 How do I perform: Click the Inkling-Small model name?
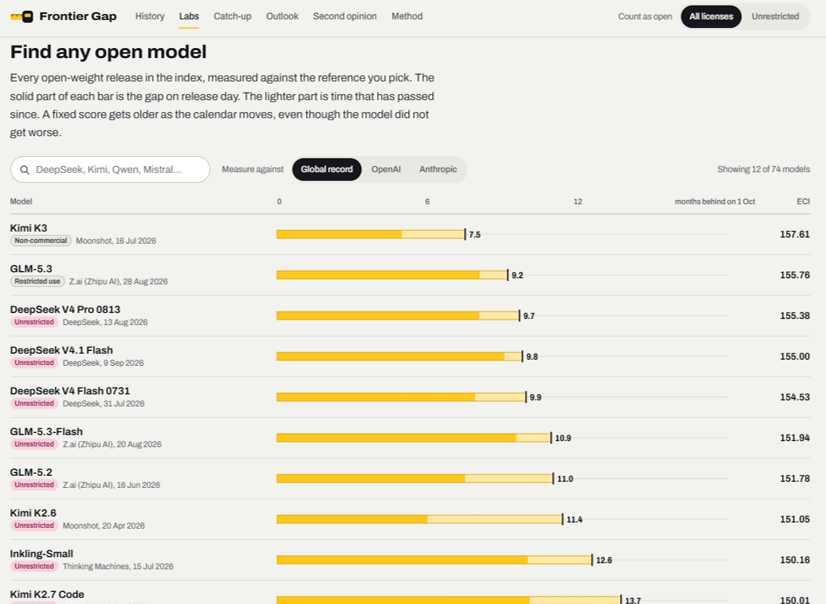pyautogui.click(x=42, y=553)
